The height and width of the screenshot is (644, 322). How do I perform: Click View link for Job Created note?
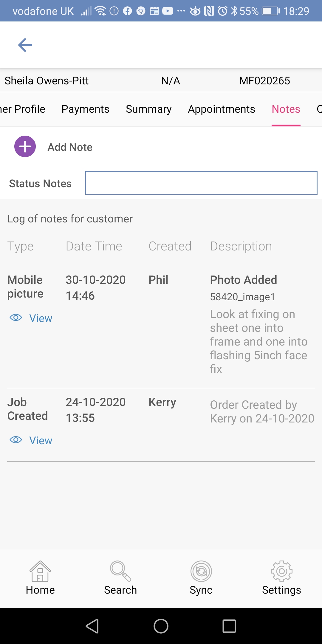click(x=41, y=441)
